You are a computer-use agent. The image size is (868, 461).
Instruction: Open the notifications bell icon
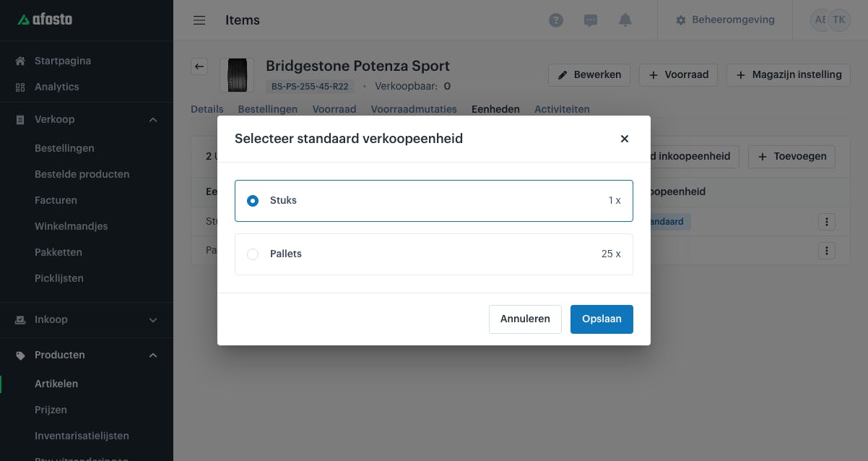point(625,20)
